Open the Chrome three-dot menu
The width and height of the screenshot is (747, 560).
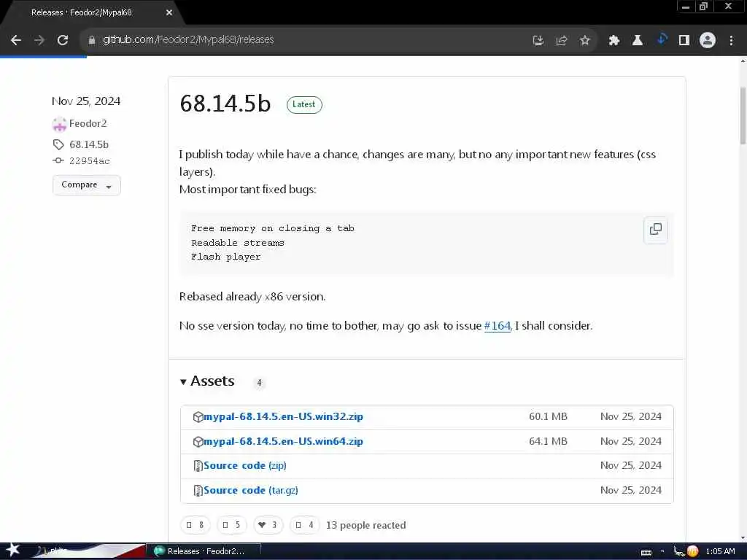tap(731, 41)
